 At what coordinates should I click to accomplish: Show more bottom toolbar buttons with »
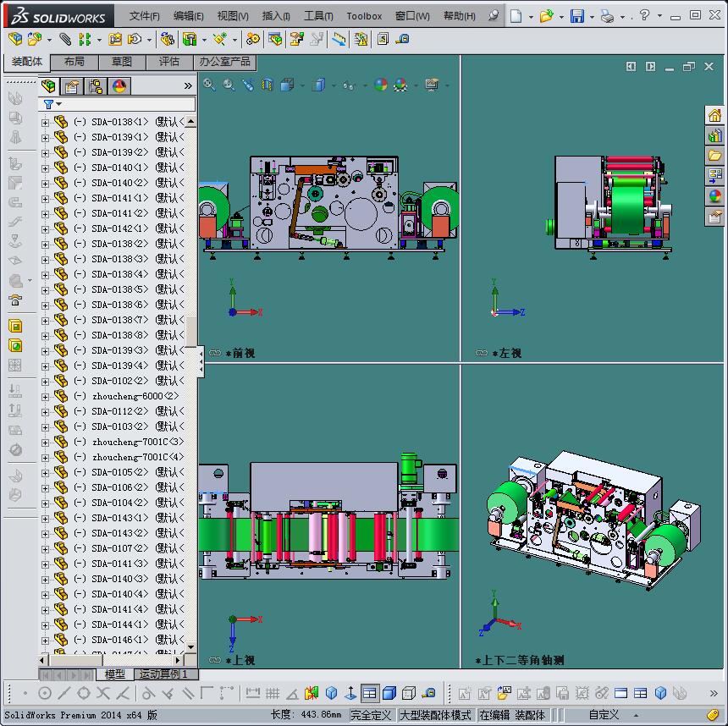pyautogui.click(x=714, y=694)
